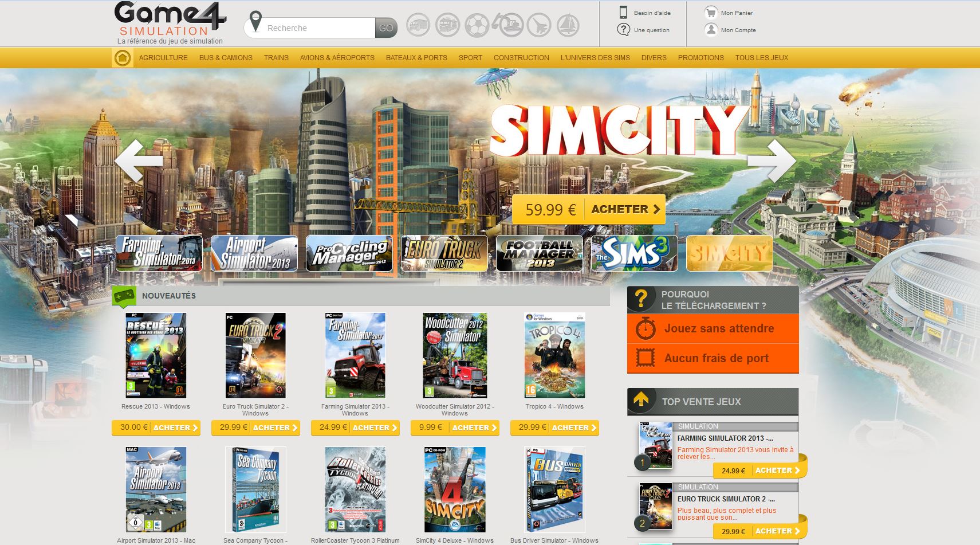Select Football Manager 2013 banner thumbnail
The height and width of the screenshot is (545, 980).
(x=540, y=253)
